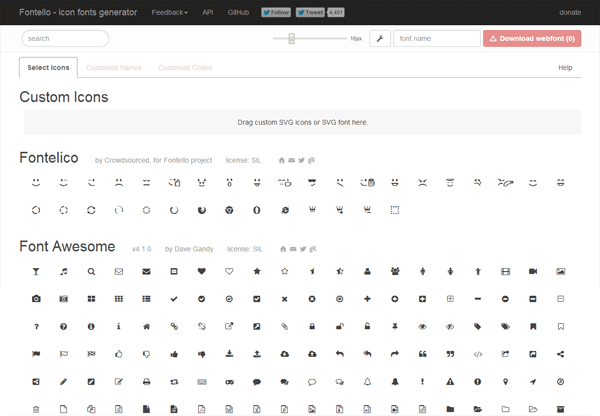Select the unhappy frowning face icon in Fontelico

pos(119,183)
